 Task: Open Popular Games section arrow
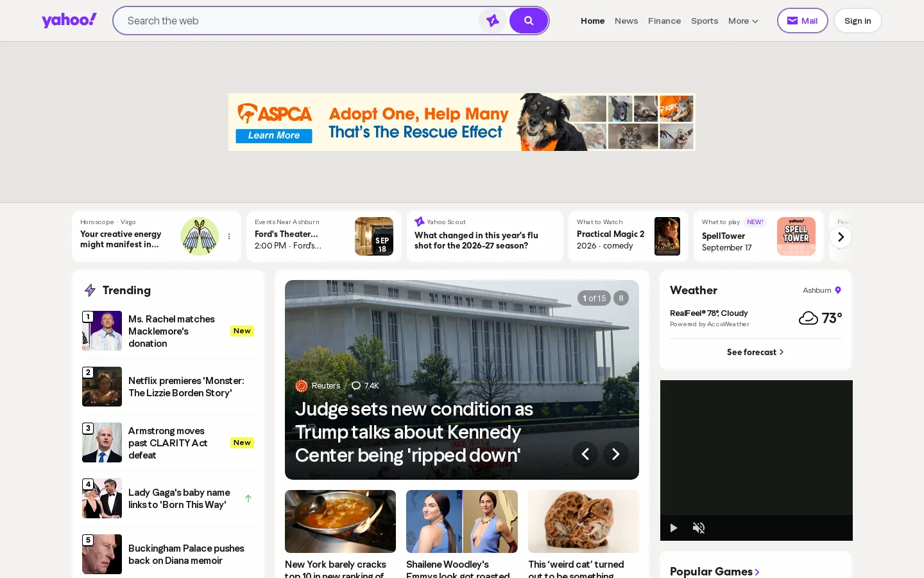tap(757, 572)
